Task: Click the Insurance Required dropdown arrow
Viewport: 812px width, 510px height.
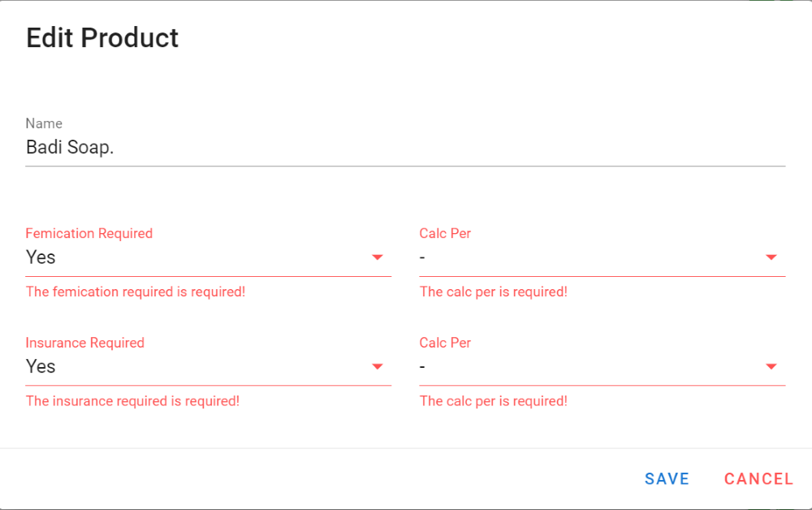Action: (x=377, y=367)
